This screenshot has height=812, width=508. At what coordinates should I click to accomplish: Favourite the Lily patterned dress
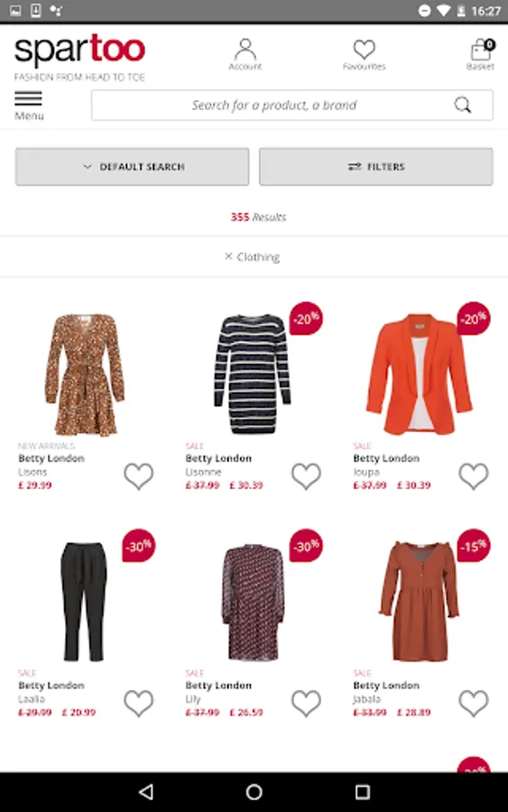click(306, 703)
